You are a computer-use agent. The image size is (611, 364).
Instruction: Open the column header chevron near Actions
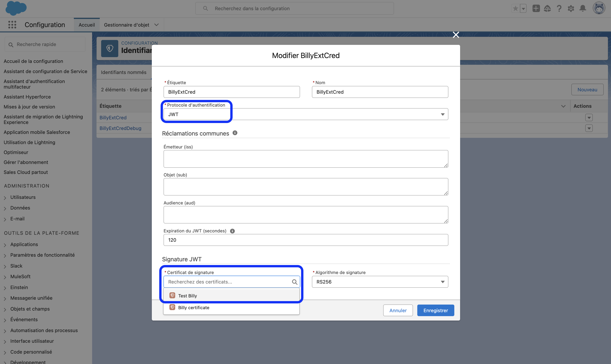pyautogui.click(x=563, y=106)
